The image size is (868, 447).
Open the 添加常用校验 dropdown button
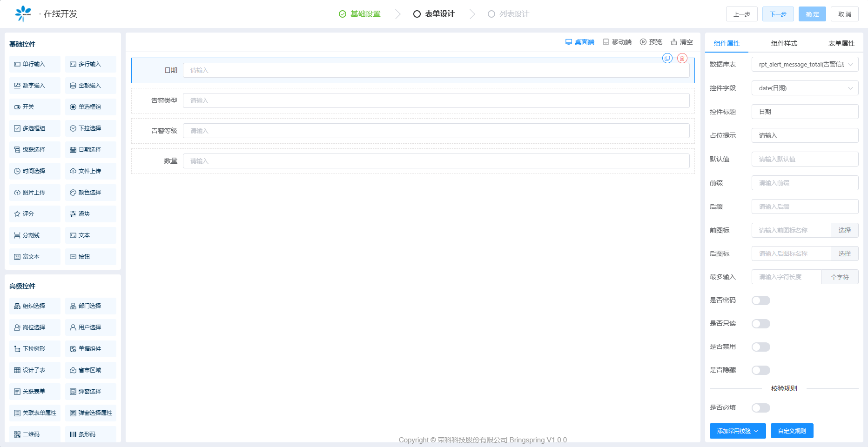(x=737, y=431)
